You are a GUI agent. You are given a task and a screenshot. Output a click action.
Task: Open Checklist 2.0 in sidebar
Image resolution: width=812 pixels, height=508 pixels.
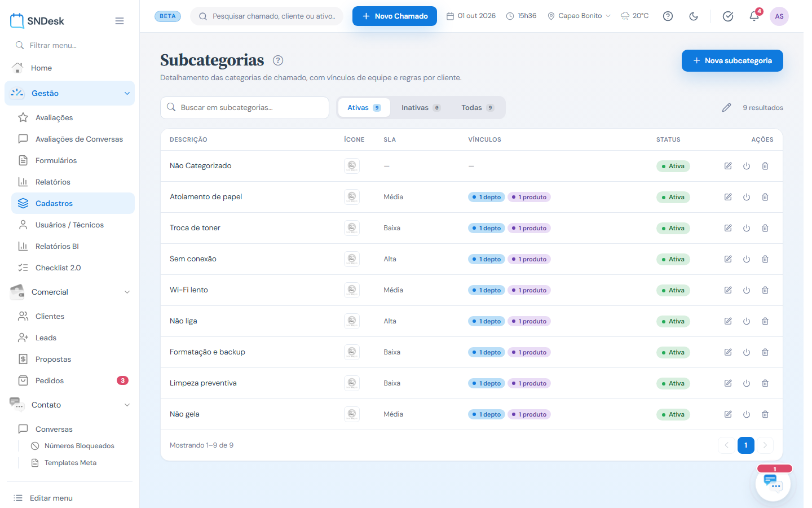73,268
